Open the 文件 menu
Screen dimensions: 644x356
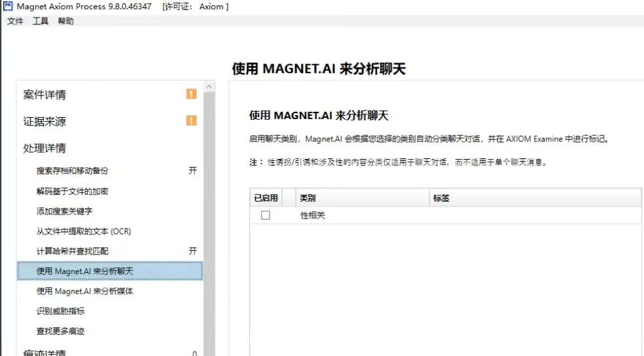pyautogui.click(x=15, y=21)
